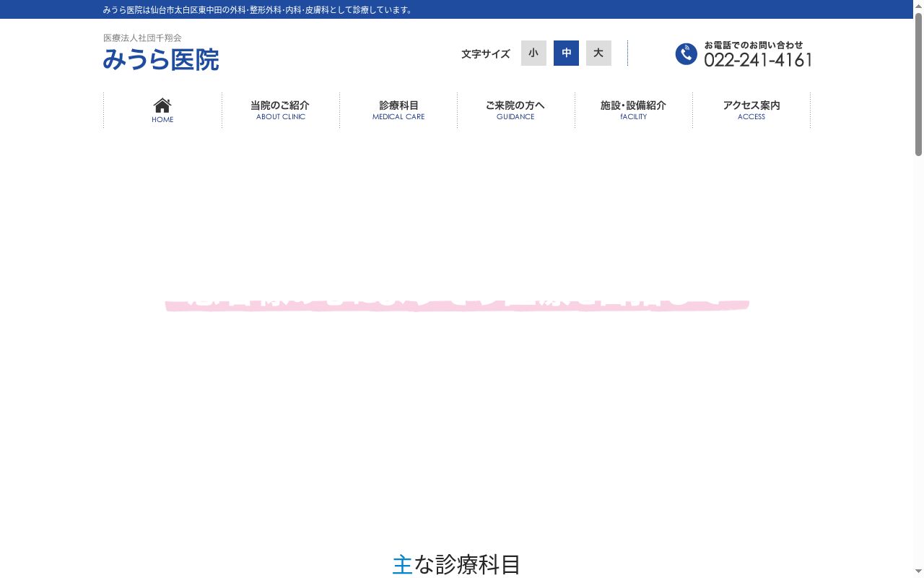Go to アクセス案内 Access page
The image size is (924, 578).
(751, 111)
